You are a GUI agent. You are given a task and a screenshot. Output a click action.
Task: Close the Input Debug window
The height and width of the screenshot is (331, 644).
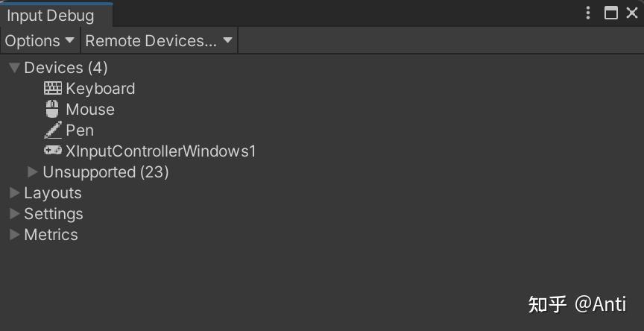point(631,13)
